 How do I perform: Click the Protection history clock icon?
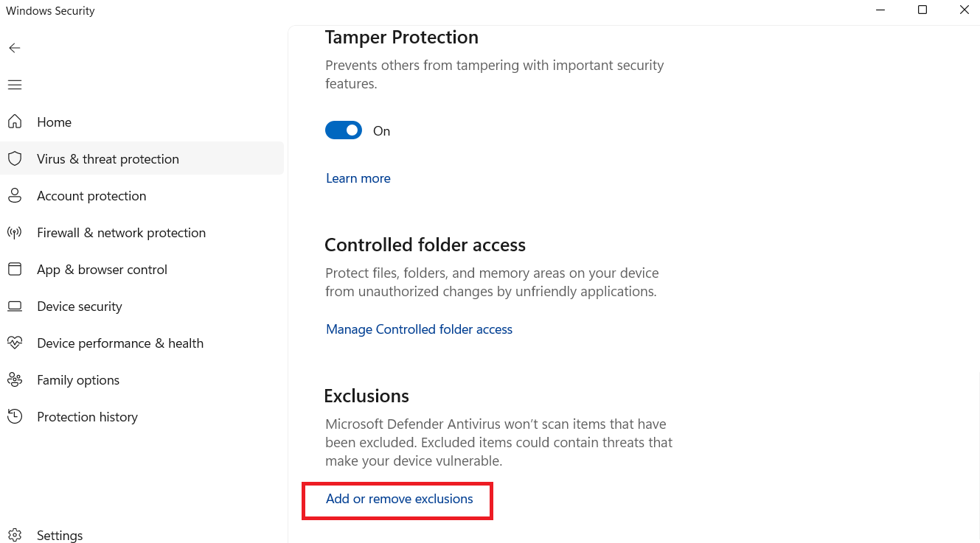point(15,417)
